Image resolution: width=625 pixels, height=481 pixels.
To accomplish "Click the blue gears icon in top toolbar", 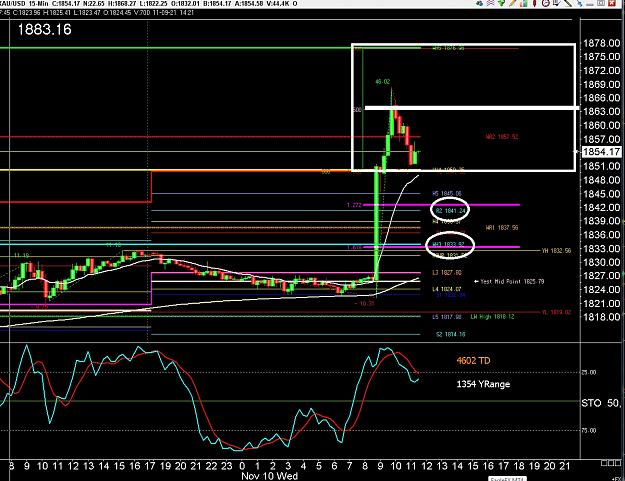I will (x=480, y=3).
